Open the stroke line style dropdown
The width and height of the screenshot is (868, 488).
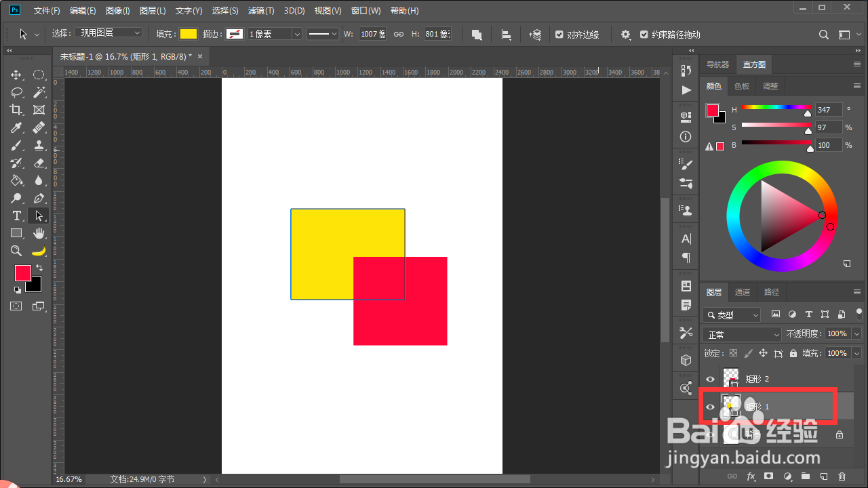323,34
